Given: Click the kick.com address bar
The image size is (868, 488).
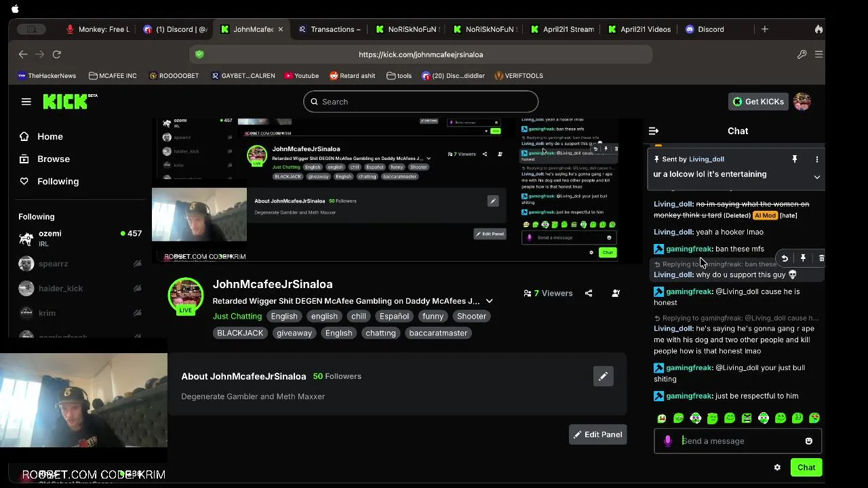Looking at the screenshot, I should pos(420,54).
